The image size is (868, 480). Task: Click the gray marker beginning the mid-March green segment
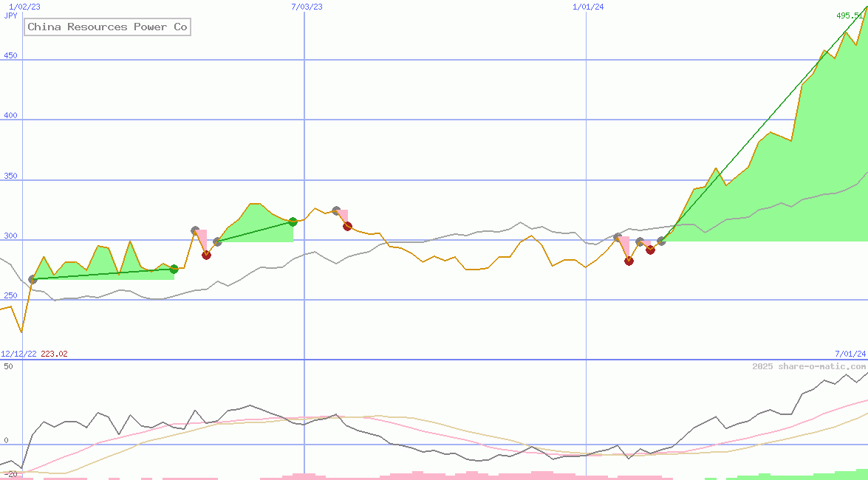[217, 241]
